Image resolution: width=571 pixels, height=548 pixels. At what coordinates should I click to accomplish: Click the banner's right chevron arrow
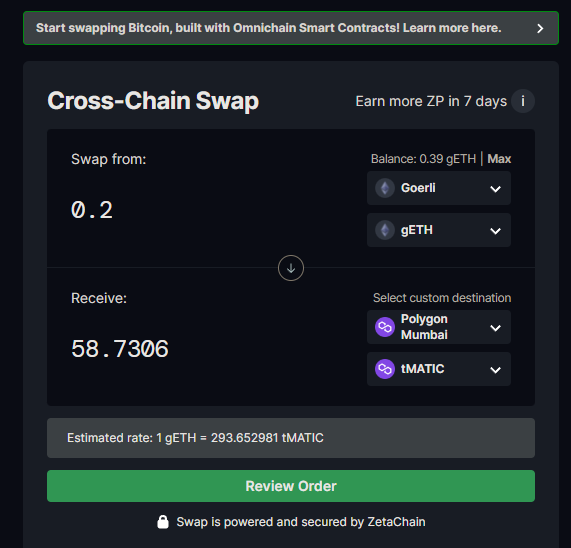point(540,28)
